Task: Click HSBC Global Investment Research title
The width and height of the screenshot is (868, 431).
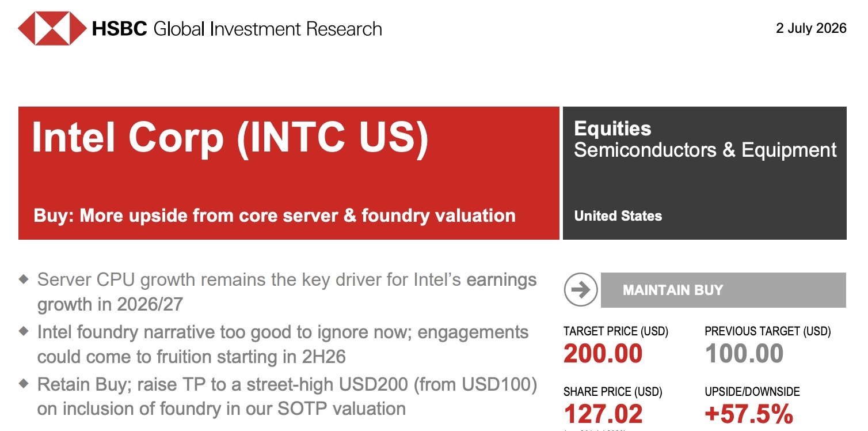Action: (237, 29)
